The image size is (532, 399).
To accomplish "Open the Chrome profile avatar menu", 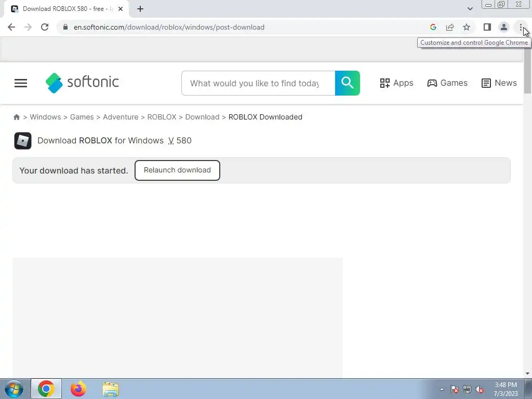I will point(504,27).
